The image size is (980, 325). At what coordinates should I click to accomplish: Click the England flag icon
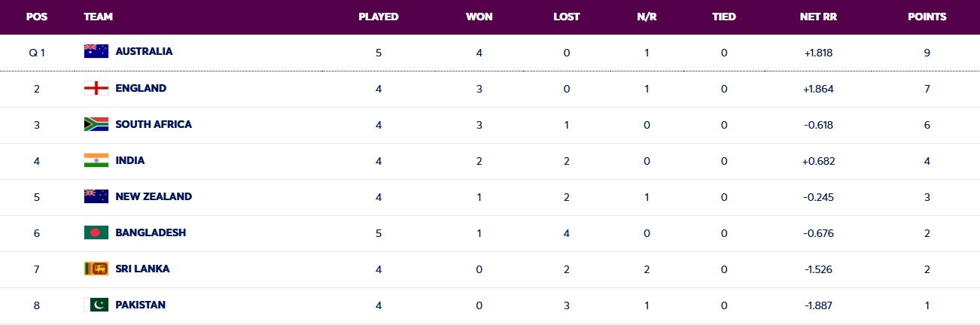(x=96, y=88)
